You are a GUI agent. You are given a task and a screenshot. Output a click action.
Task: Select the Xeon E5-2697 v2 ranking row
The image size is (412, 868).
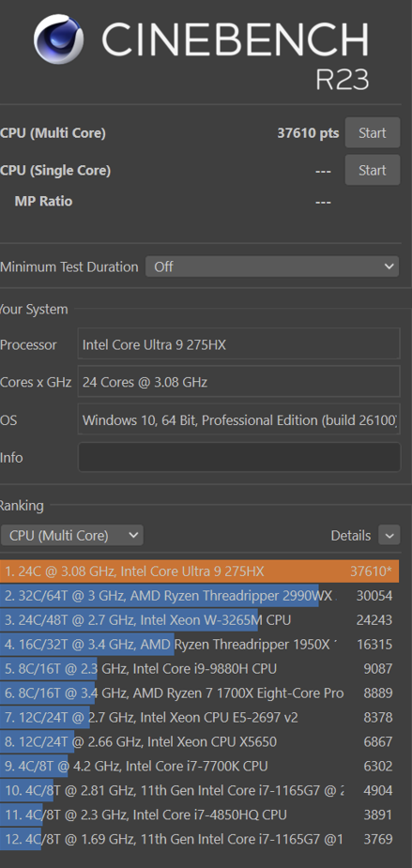tap(199, 718)
